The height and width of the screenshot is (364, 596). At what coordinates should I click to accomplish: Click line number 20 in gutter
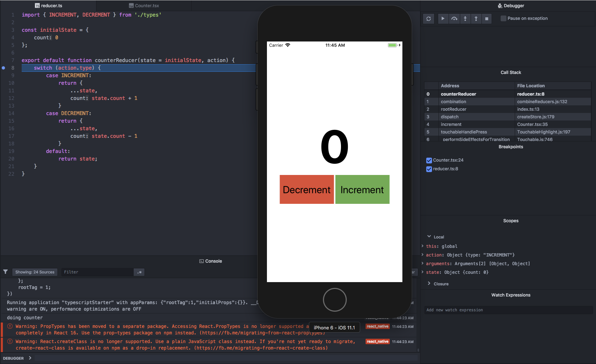click(x=11, y=159)
